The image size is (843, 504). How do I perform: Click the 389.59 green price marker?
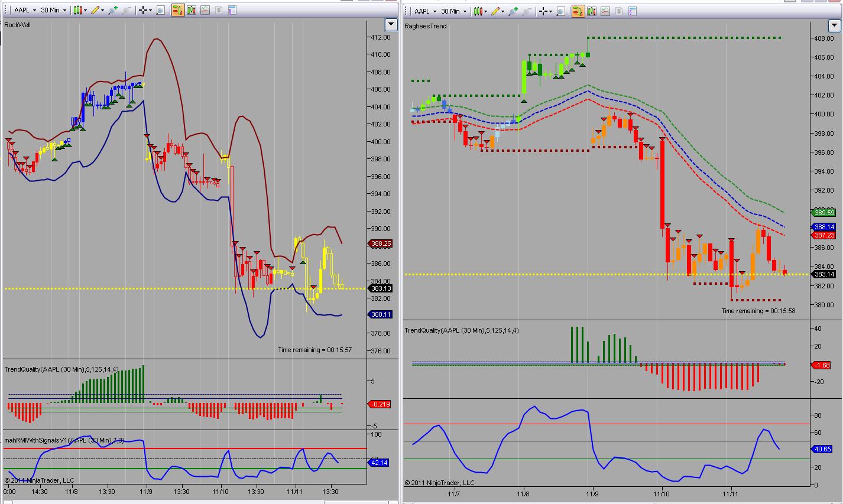tap(824, 213)
